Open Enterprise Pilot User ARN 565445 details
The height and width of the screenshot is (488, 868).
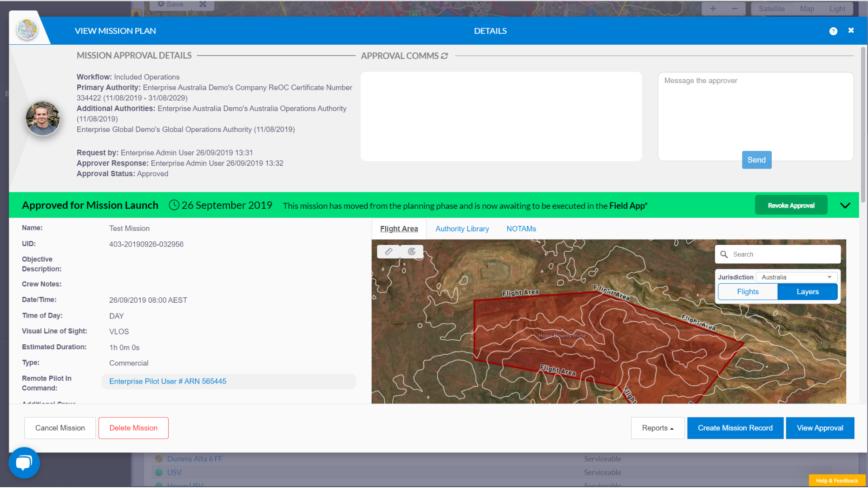[x=168, y=381]
